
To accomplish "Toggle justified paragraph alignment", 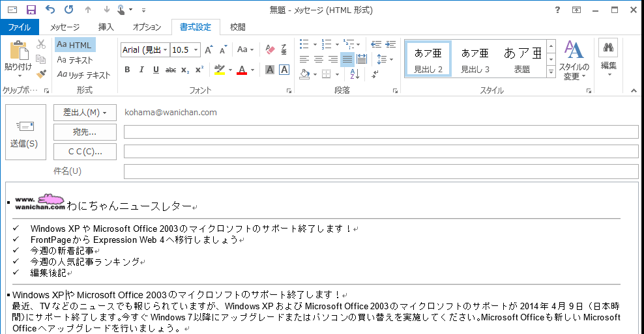I will [x=347, y=59].
